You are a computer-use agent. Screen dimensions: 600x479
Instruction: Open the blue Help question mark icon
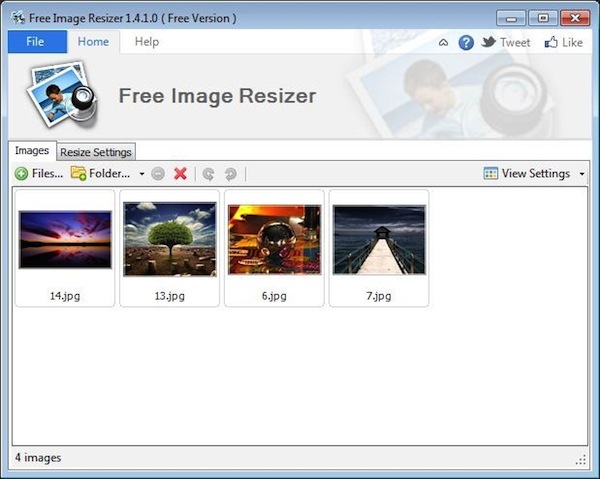point(466,42)
